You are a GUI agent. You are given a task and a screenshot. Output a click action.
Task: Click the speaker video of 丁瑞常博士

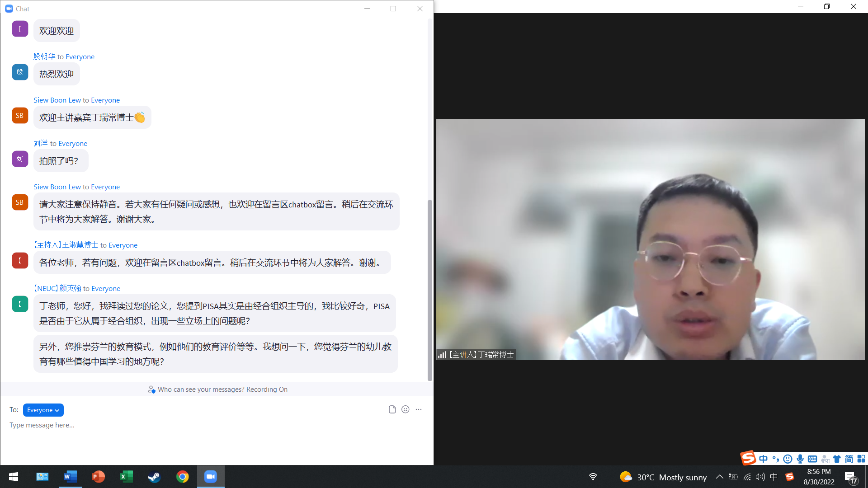click(650, 239)
